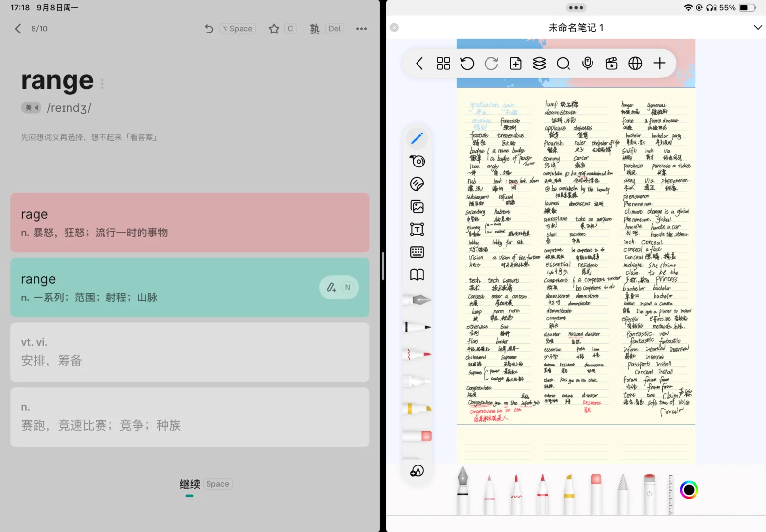Viewport: 766px width, 532px height.
Task: Start audio recording with microphone icon
Action: 588,64
